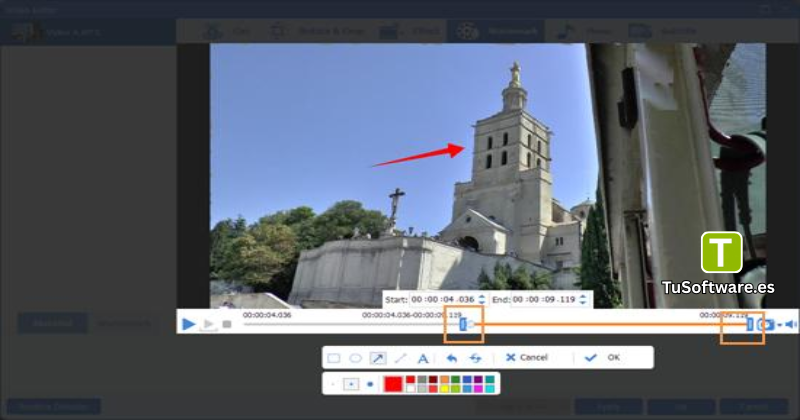This screenshot has height=420, width=800.
Task: Click the round playhead knob on the seek bar
Action: point(471,324)
